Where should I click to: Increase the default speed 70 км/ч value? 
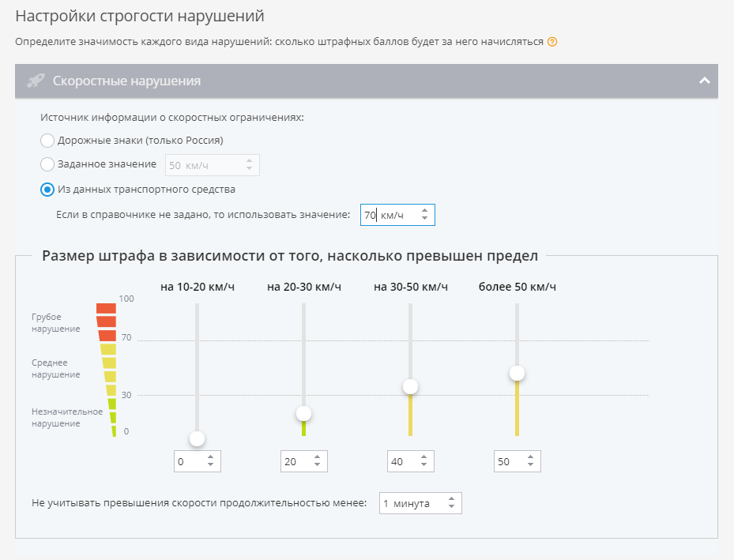tap(425, 211)
